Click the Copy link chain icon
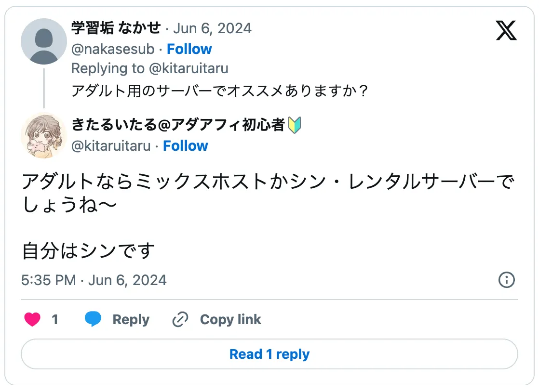The image size is (539, 392). click(x=179, y=319)
